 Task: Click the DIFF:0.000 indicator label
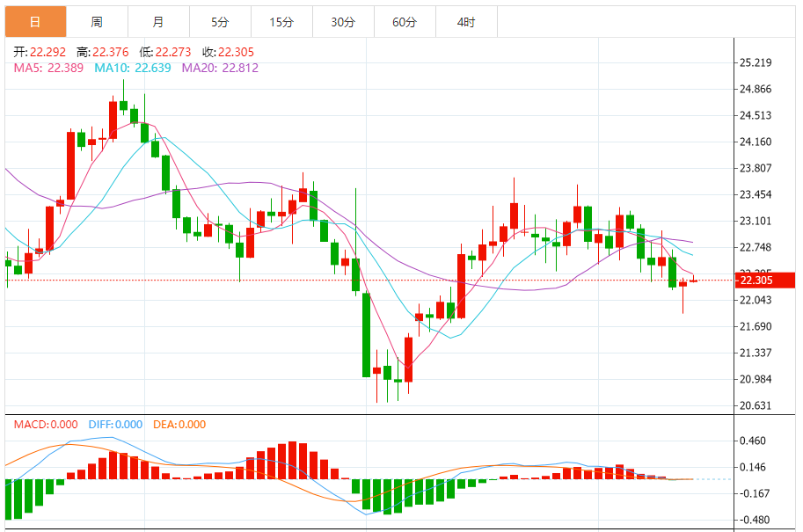[115, 425]
